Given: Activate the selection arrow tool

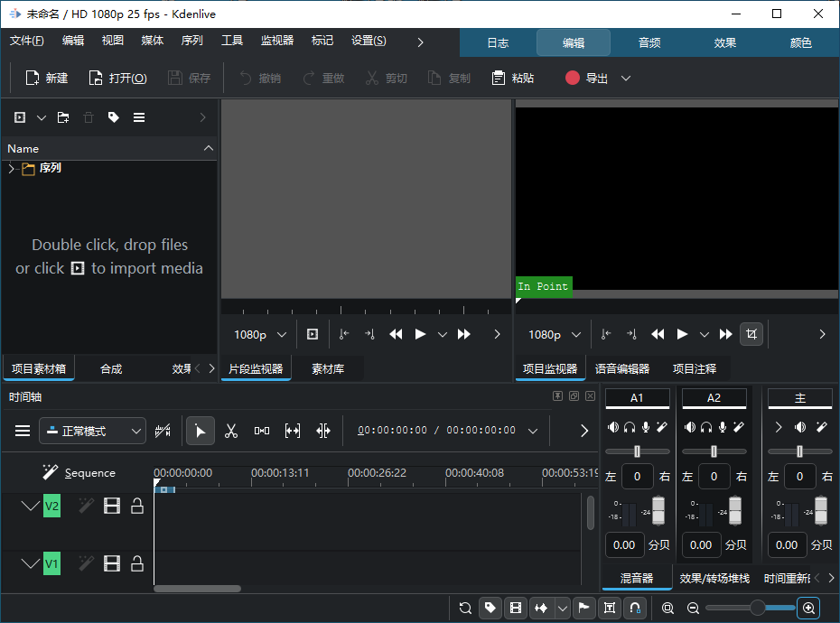Looking at the screenshot, I should click(x=201, y=431).
